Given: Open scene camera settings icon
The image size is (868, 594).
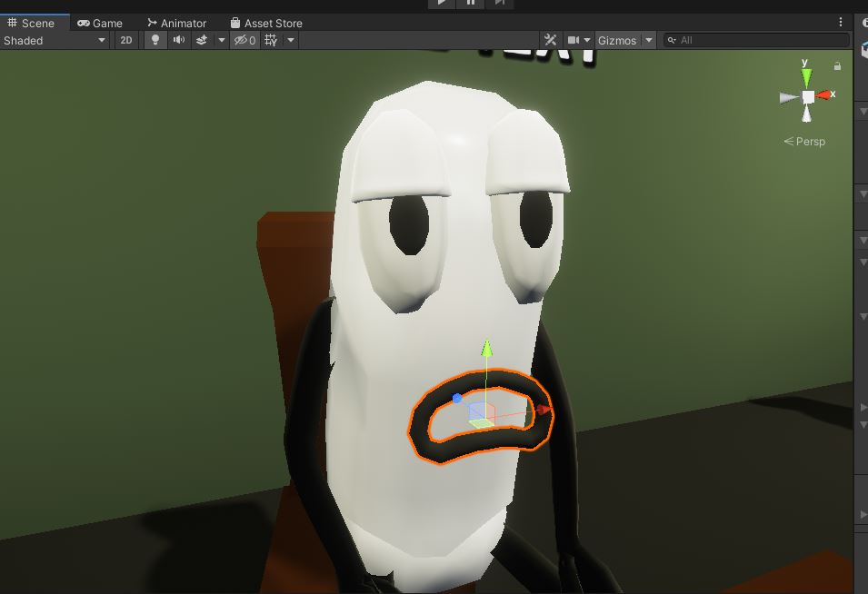Looking at the screenshot, I should click(574, 40).
